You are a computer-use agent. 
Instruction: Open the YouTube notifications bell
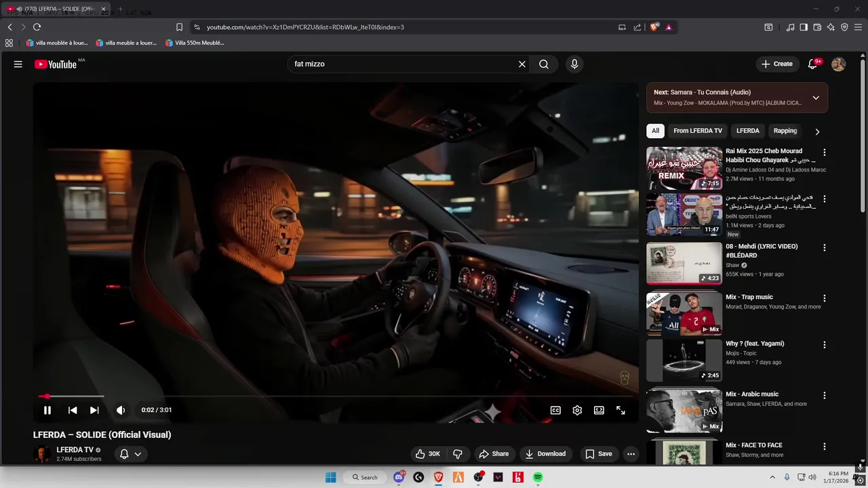click(x=812, y=64)
